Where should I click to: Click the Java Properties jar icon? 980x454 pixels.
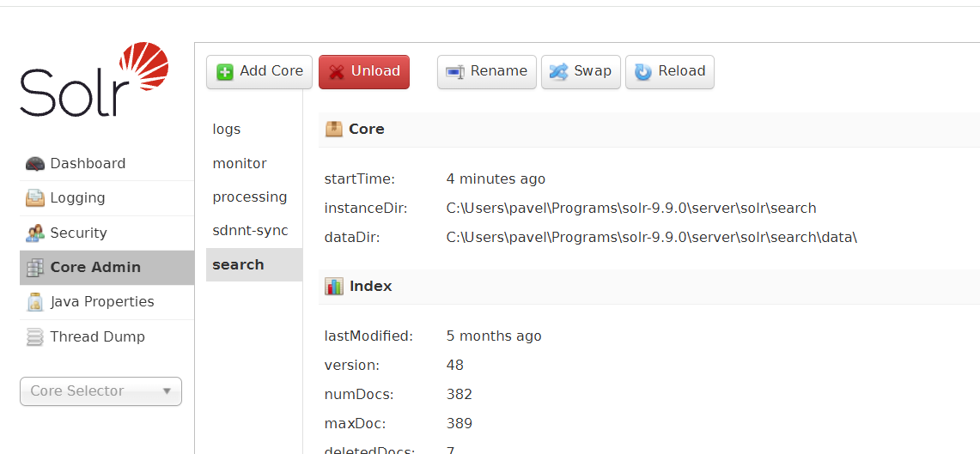[35, 302]
